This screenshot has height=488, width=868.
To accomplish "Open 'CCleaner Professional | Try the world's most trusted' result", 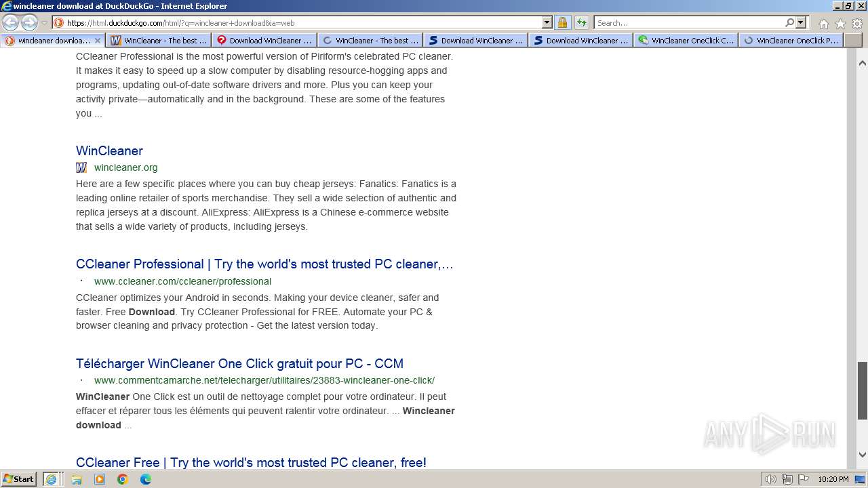I will tap(264, 264).
